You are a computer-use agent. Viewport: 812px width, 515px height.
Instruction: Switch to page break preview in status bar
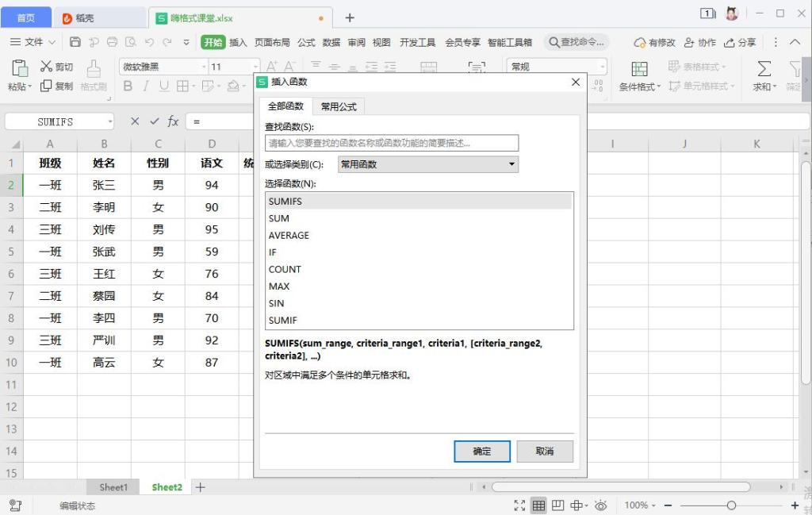[557, 505]
